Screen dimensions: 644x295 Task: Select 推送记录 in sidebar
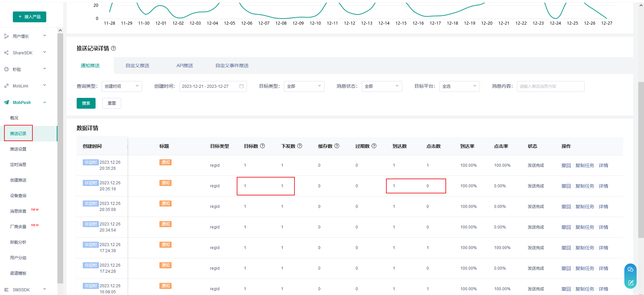18,133
